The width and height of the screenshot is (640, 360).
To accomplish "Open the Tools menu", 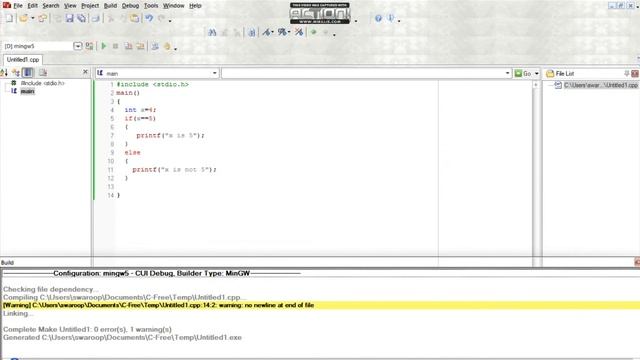I will point(151,6).
